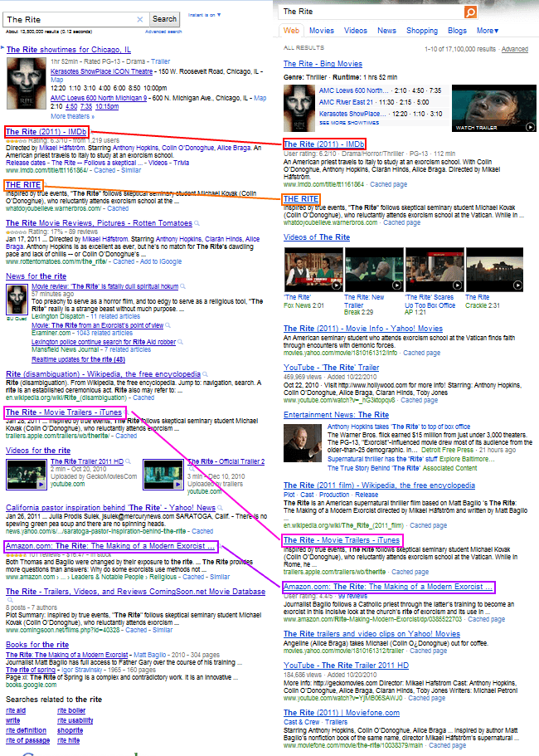This screenshot has height=756, width=539.
Task: Click preview magnifier beside 'The Rite Trailer 2011 HD'
Action: (128, 461)
